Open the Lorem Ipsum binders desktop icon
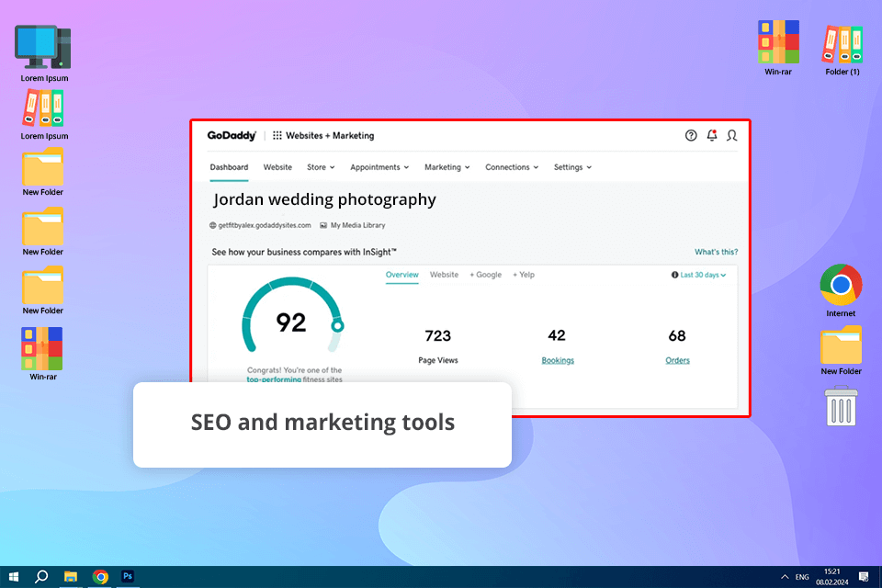The image size is (882, 588). pos(43,108)
